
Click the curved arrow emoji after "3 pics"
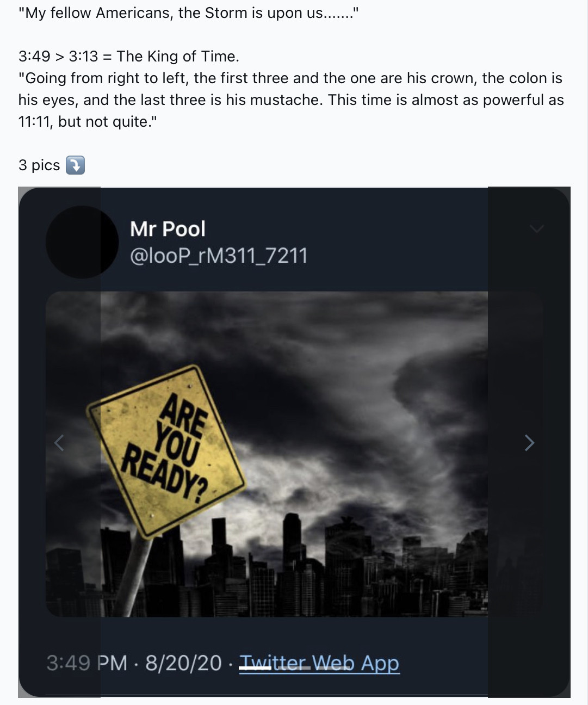click(x=75, y=165)
